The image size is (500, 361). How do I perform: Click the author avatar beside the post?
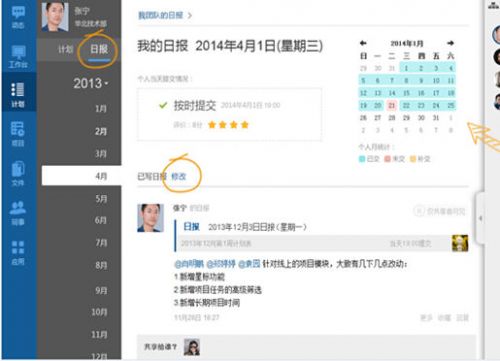click(151, 218)
